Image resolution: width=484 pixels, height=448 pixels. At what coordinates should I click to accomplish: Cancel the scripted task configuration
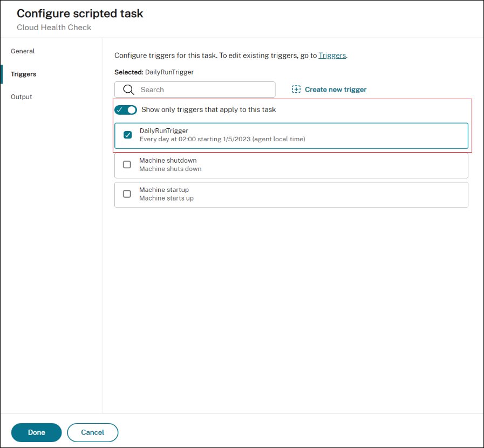point(92,432)
